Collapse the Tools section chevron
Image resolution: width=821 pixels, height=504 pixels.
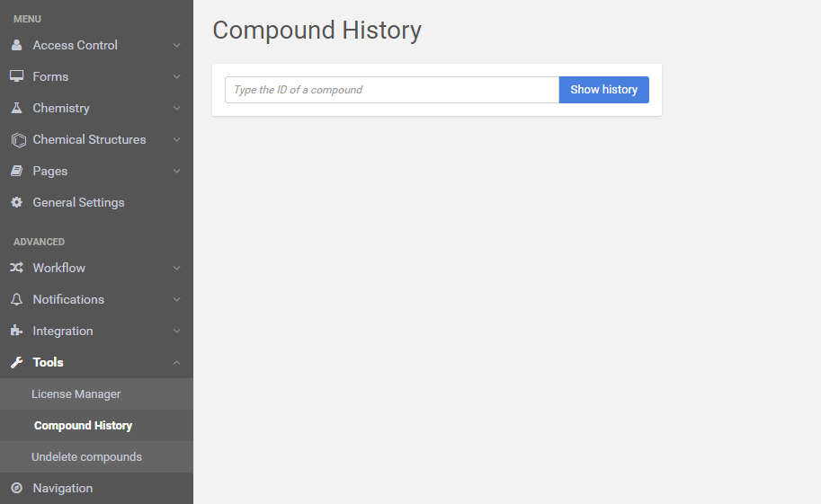[176, 362]
